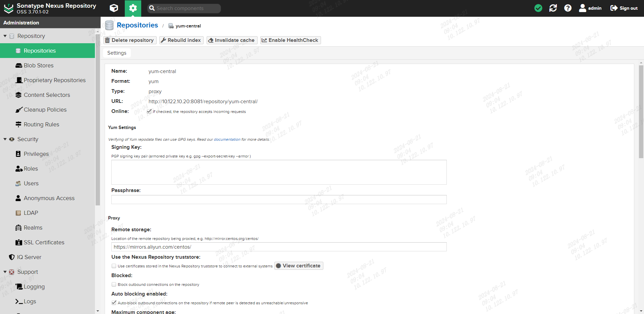
Task: Click into the Passphrase field
Action: [x=279, y=199]
